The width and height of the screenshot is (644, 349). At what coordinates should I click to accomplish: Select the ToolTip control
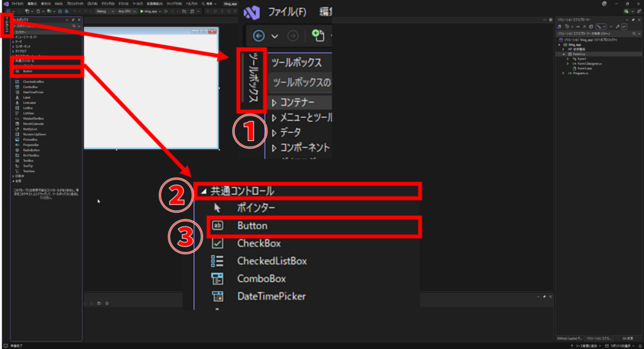coord(28,166)
